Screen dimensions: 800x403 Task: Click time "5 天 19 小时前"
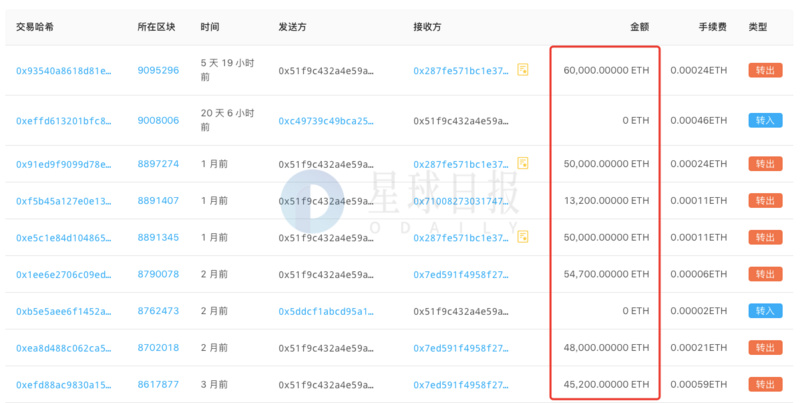coord(227,70)
